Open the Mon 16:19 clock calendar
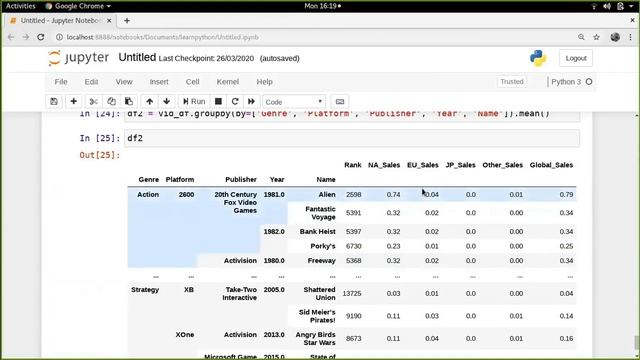Viewport: 640px width, 360px height. (x=322, y=6)
